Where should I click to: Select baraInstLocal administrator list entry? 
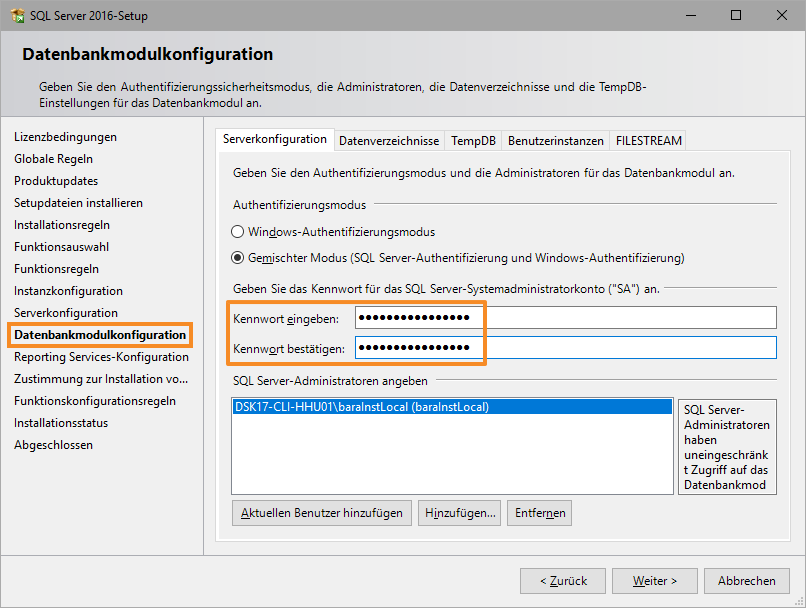point(360,408)
